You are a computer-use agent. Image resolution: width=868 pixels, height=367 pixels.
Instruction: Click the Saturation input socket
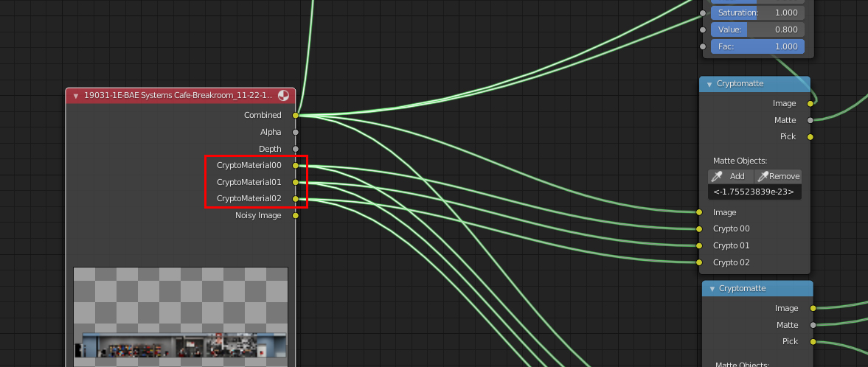pos(703,13)
